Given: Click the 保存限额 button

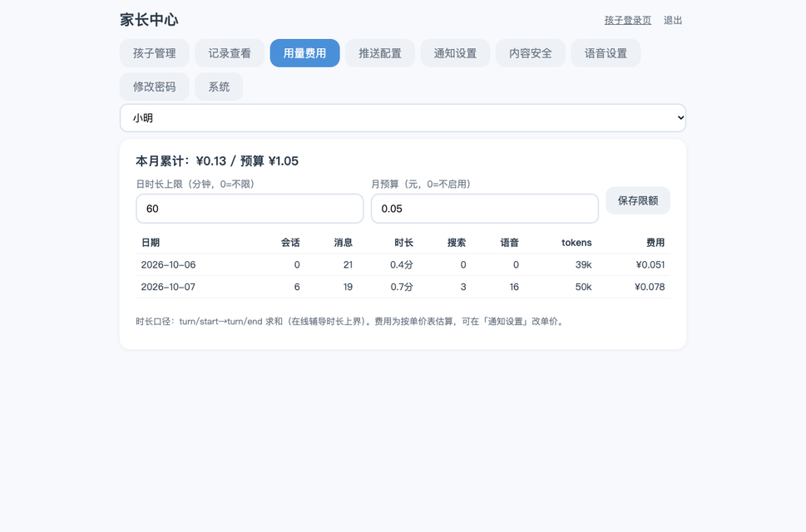Looking at the screenshot, I should (638, 200).
